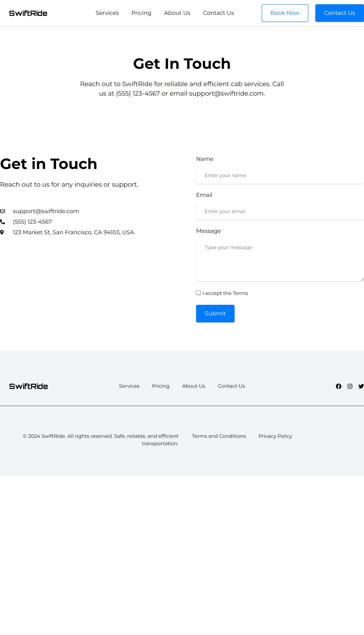Click the blue Contact Us header button
This screenshot has height=635, width=364.
point(339,13)
